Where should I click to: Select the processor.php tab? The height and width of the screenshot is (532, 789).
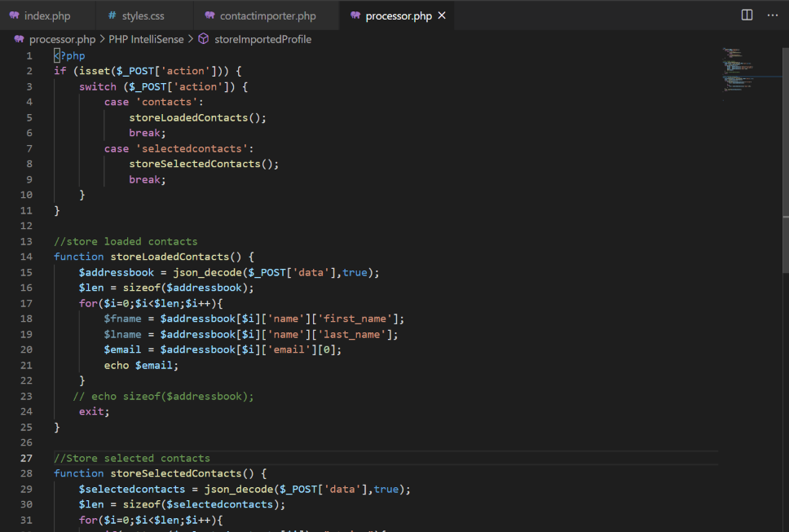pyautogui.click(x=398, y=15)
